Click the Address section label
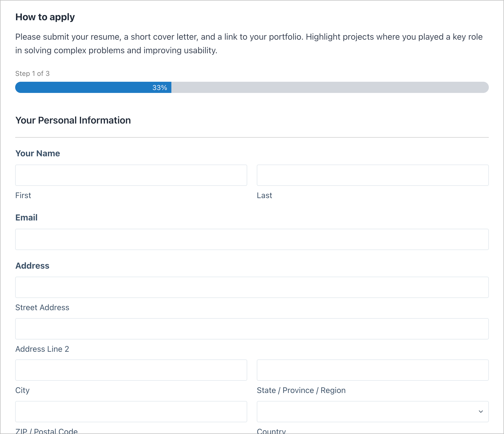The width and height of the screenshot is (504, 434). [x=32, y=265]
